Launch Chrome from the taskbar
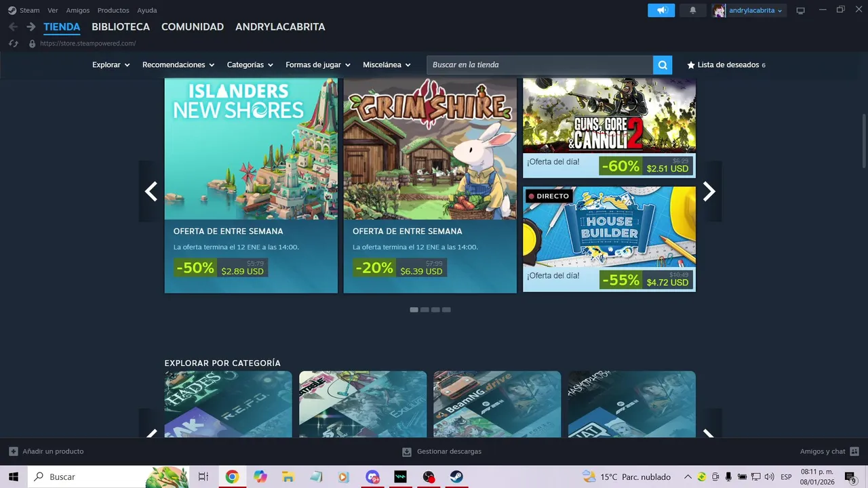 232,476
